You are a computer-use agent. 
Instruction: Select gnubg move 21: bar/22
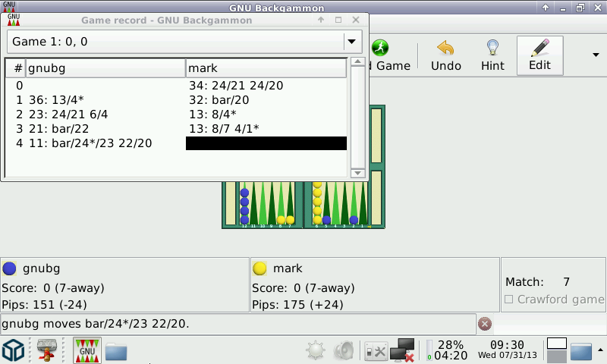pyautogui.click(x=59, y=128)
